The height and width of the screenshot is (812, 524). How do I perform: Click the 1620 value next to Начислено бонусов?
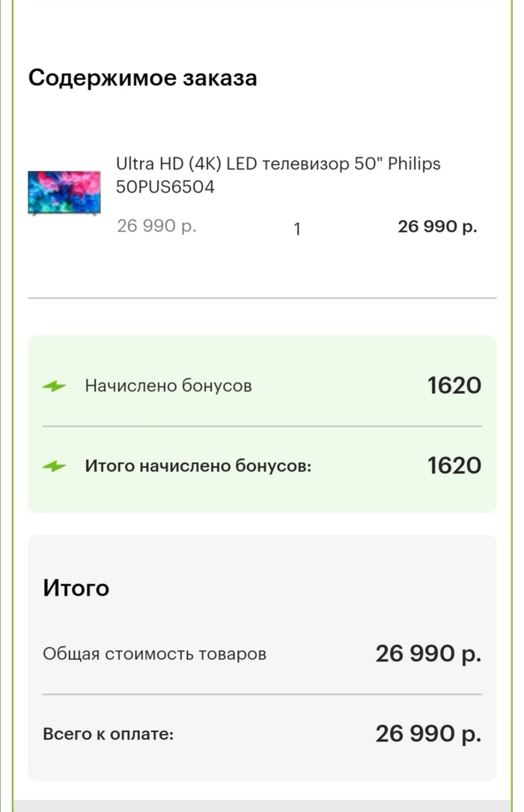click(454, 386)
